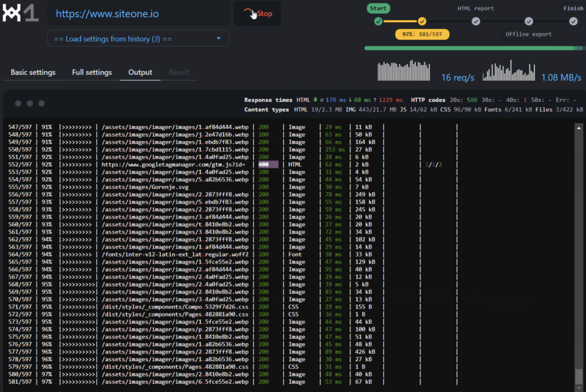Click the 1/1/2 value in the googletagmanager row
Screen dimensions: 586x392
pos(434,164)
